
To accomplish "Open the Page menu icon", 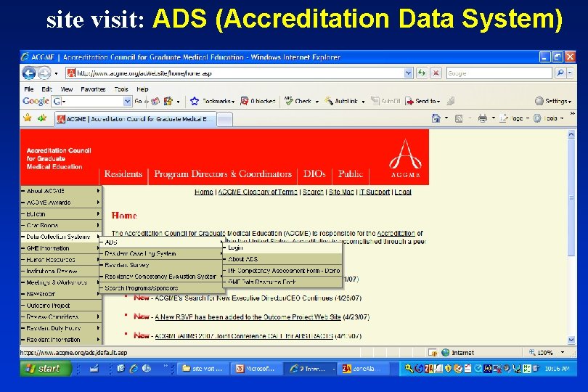I will pyautogui.click(x=504, y=118).
